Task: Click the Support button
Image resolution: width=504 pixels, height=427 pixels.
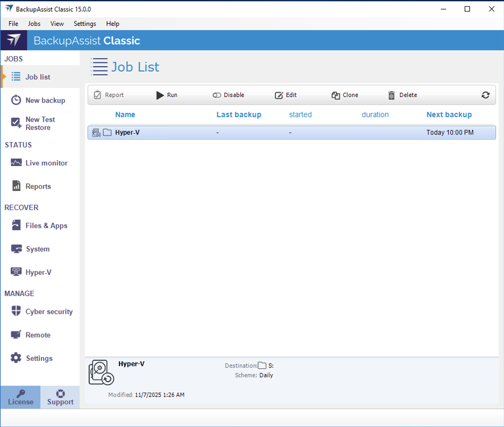Action: pos(60,397)
